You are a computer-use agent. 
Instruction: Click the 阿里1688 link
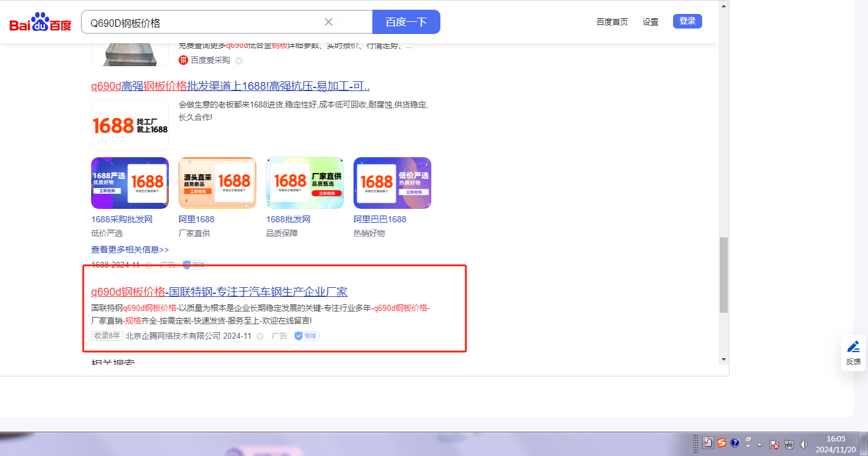pyautogui.click(x=196, y=219)
